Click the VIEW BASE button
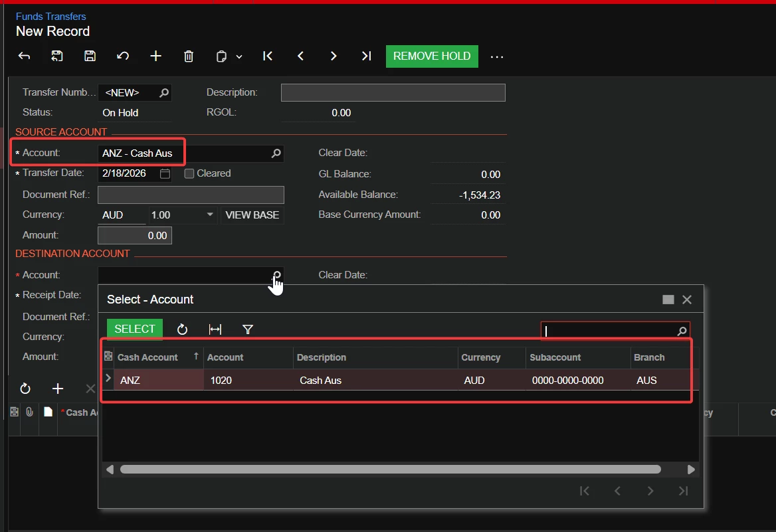Viewport: 776px width, 532px height. coord(252,215)
